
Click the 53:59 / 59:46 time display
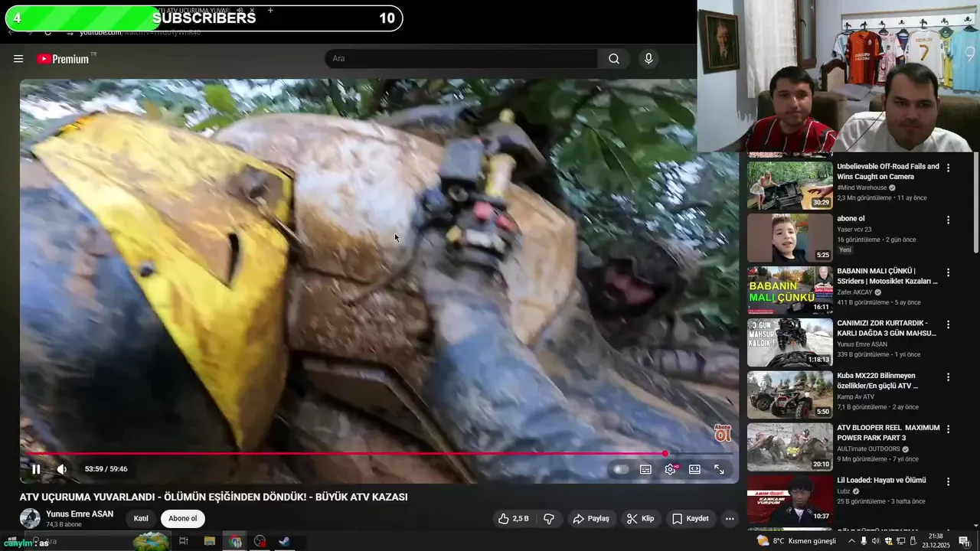[106, 469]
